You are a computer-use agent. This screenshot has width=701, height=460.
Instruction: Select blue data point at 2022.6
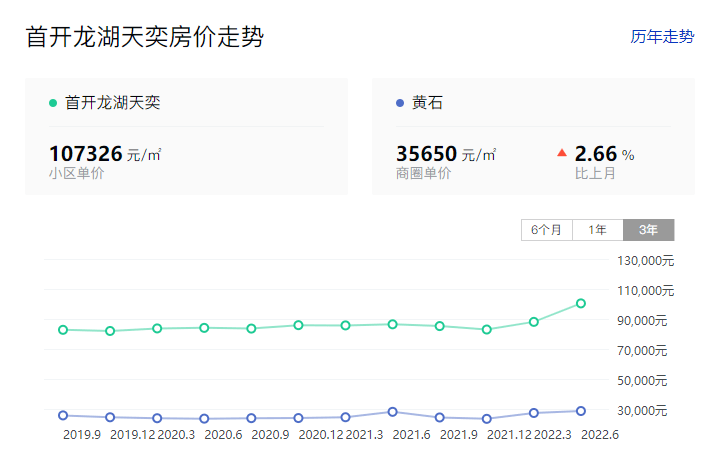click(581, 411)
